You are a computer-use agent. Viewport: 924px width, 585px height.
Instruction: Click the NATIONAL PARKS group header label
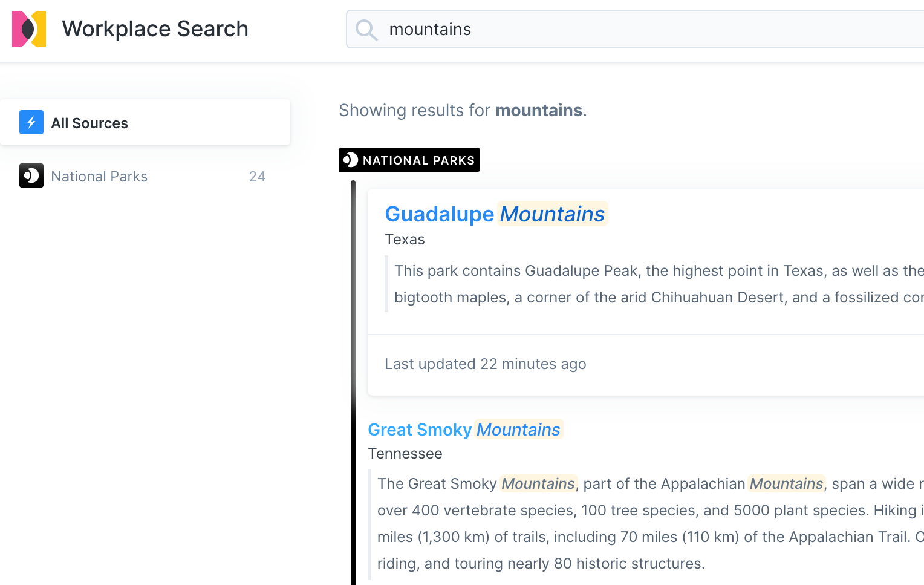click(x=418, y=160)
